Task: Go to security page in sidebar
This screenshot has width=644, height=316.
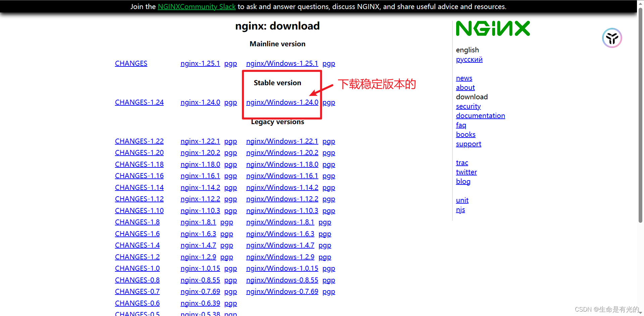Action: pos(468,106)
